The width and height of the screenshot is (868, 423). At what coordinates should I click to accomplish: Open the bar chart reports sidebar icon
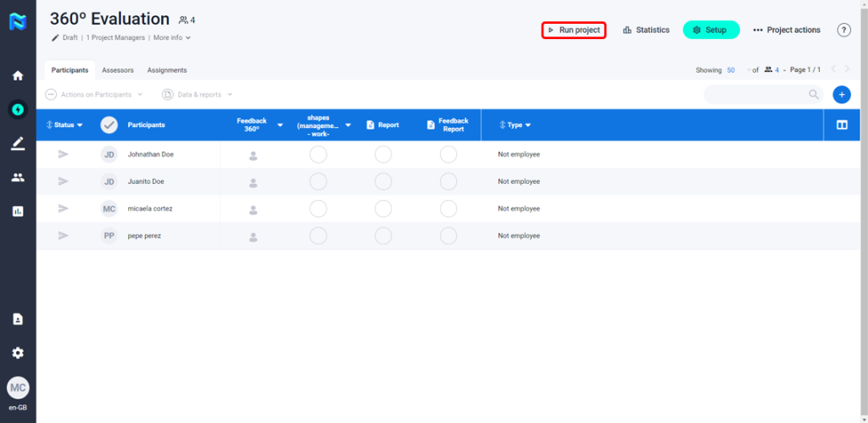(x=18, y=211)
